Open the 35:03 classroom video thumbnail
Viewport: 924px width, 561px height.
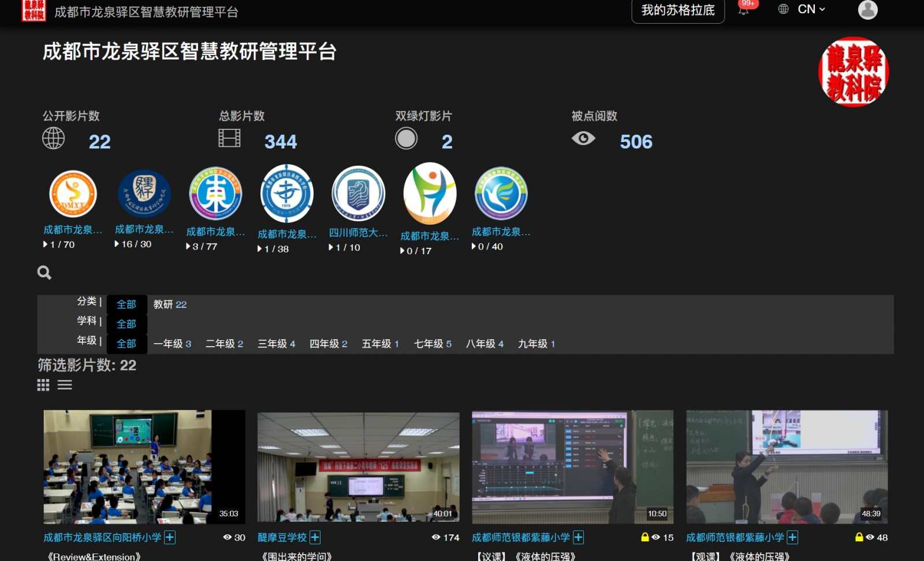click(144, 467)
